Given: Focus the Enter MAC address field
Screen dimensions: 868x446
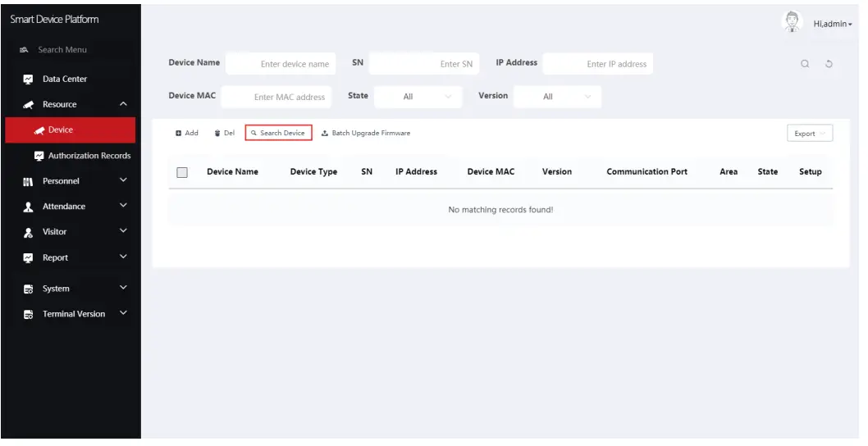Looking at the screenshot, I should pos(276,97).
